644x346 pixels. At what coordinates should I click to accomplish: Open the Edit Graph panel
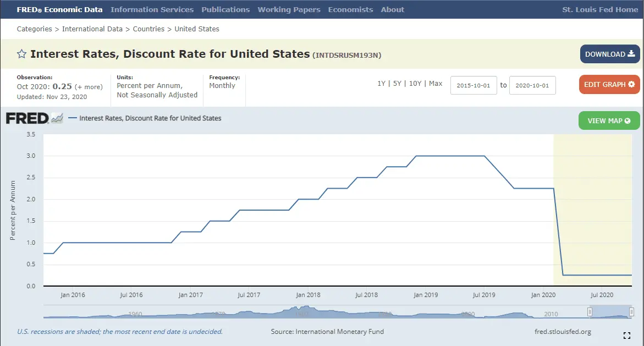pos(609,84)
